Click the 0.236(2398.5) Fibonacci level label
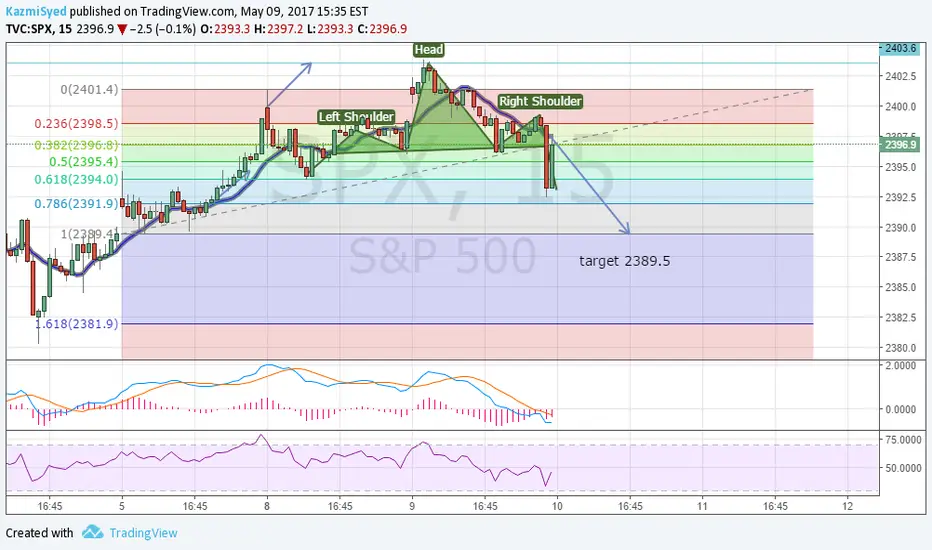Image resolution: width=932 pixels, height=550 pixels. [x=76, y=124]
